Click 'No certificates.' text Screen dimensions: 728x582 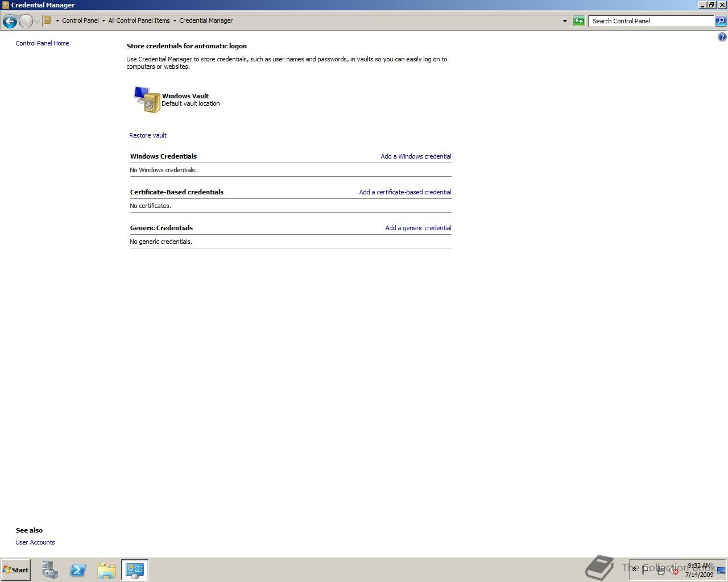[x=150, y=206]
